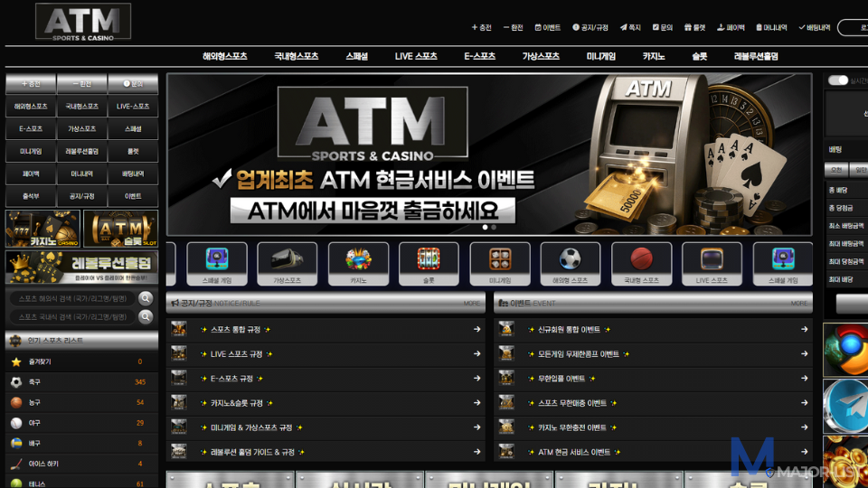Viewport: 868px width, 488px height.
Task: Open LIVE 스포츠 in main navigation
Action: 416,56
